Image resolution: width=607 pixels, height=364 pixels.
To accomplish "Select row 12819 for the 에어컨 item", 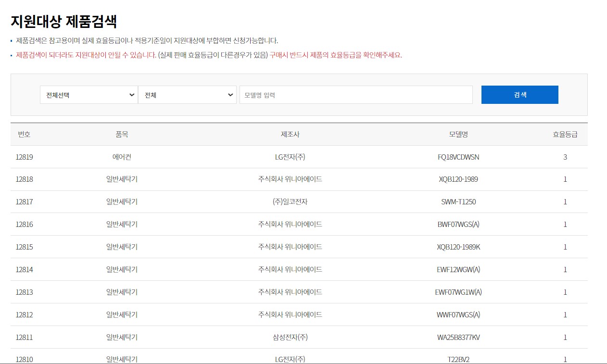I will pyautogui.click(x=25, y=157).
